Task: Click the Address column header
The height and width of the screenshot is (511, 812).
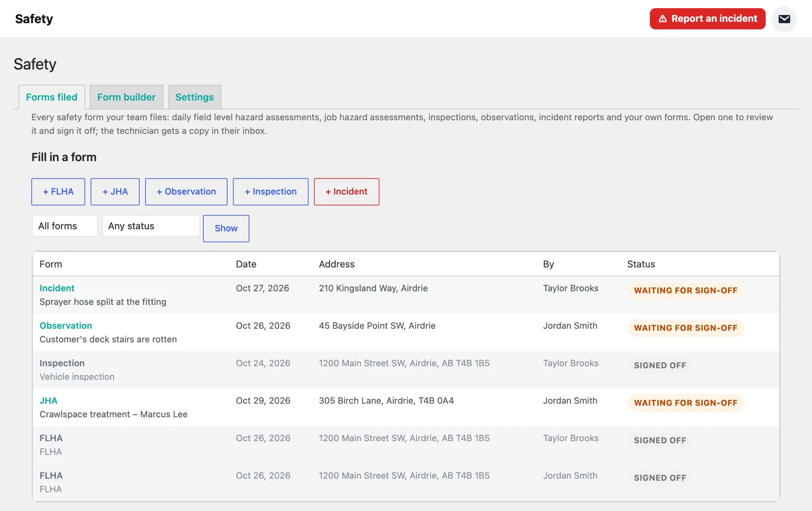Action: point(336,264)
